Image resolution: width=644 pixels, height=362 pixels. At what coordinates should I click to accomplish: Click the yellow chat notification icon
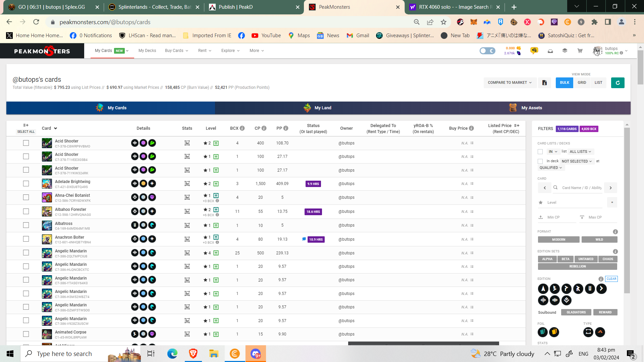point(534,51)
